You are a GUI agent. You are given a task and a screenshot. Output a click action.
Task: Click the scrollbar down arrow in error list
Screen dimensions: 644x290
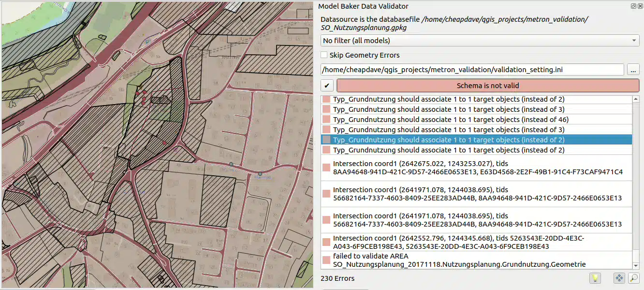click(x=636, y=265)
